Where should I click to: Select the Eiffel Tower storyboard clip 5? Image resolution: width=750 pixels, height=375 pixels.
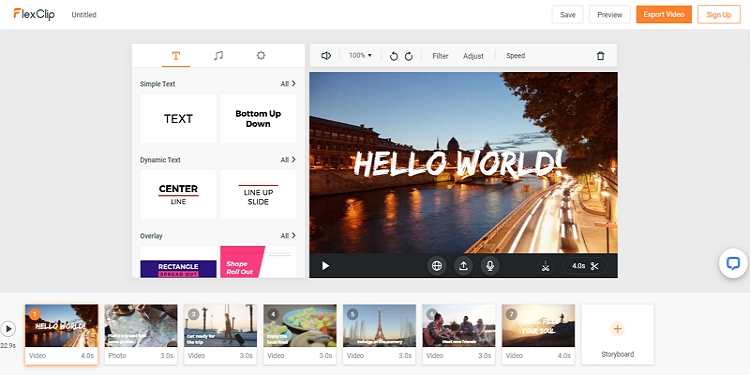(x=379, y=334)
